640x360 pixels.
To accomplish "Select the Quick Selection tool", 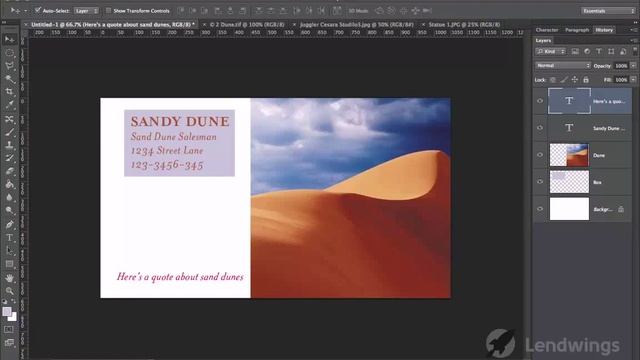I will [x=9, y=79].
